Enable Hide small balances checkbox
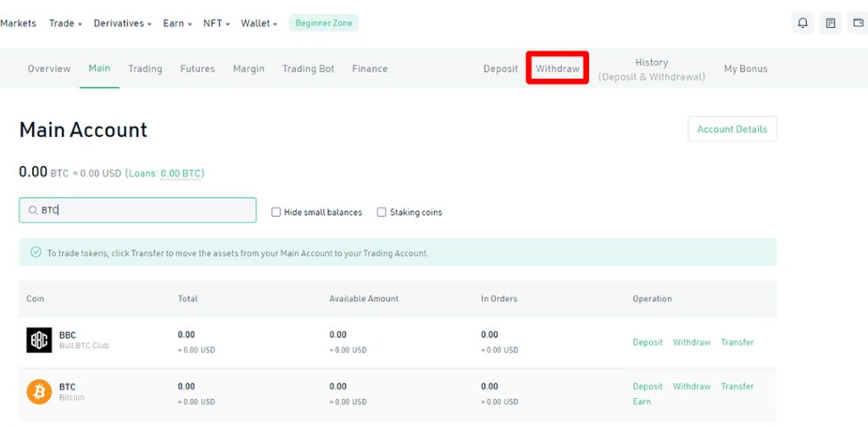This screenshot has width=868, height=426. tap(275, 212)
